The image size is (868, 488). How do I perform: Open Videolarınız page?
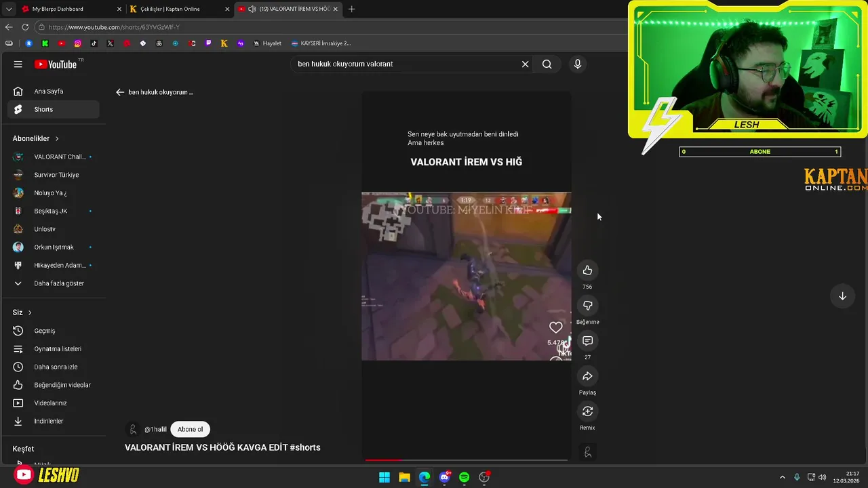coord(53,403)
